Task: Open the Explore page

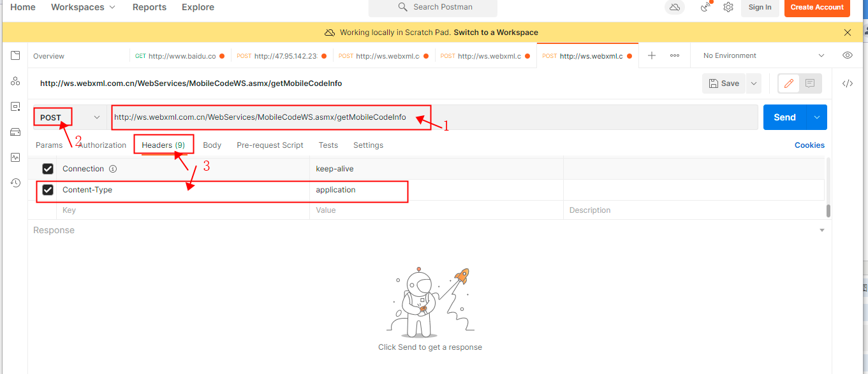Action: coord(198,7)
